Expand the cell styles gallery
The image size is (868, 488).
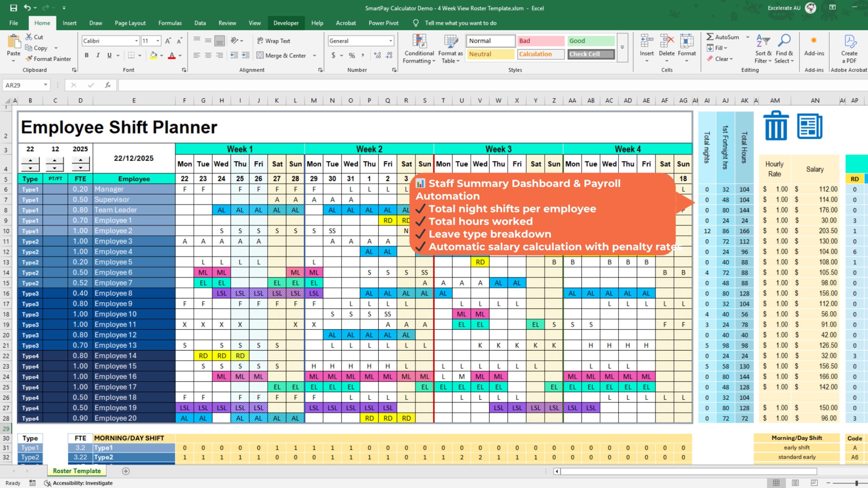pos(622,47)
